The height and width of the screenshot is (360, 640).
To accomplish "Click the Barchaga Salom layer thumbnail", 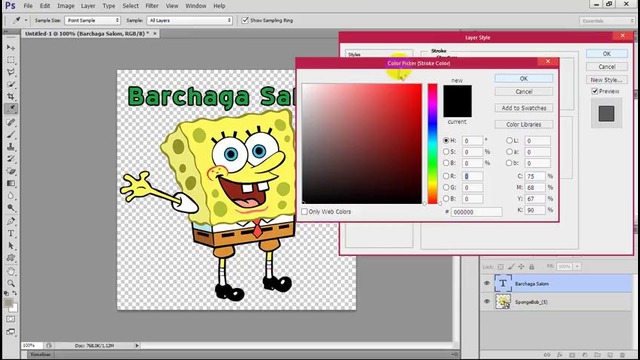I will click(503, 283).
